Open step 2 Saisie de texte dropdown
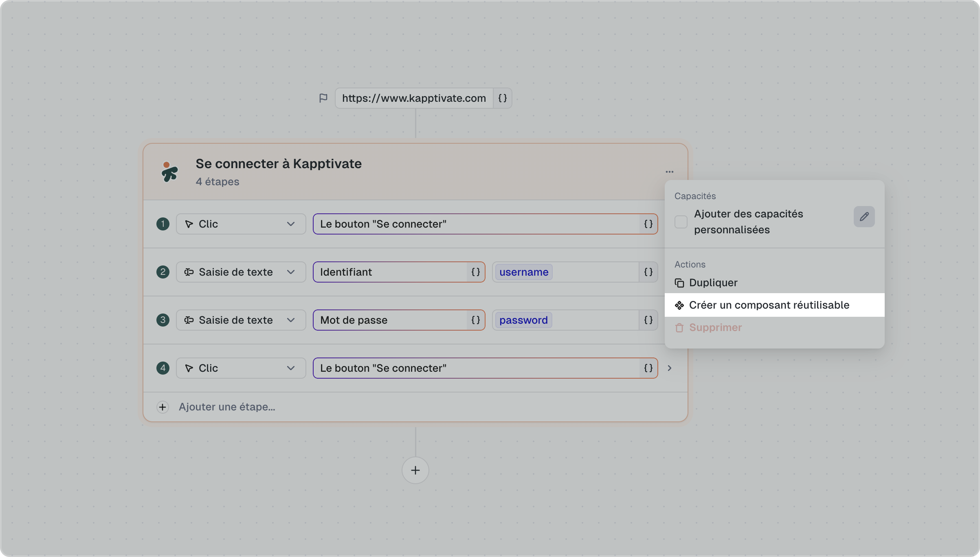The image size is (980, 557). tap(241, 272)
